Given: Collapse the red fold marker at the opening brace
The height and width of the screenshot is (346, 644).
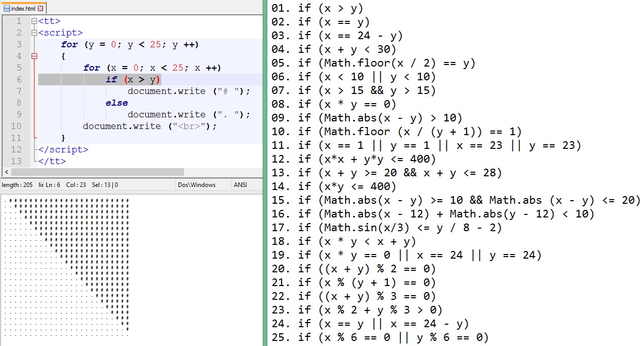Looking at the screenshot, I should (x=34, y=56).
